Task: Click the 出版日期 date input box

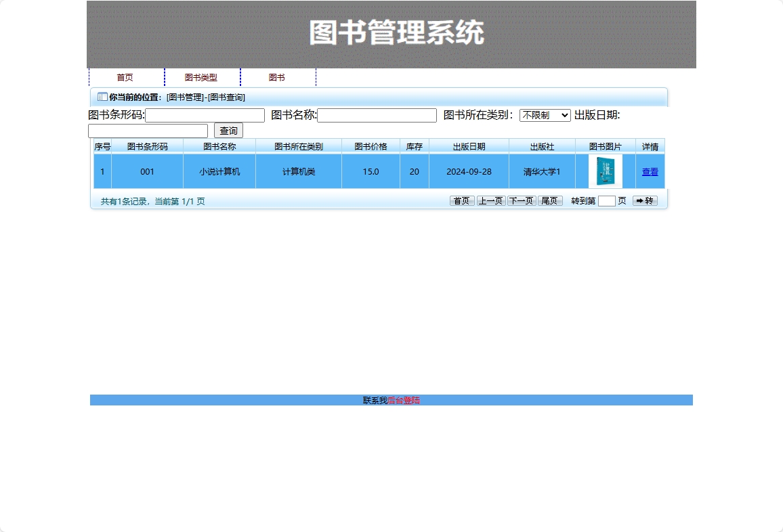Action: pos(149,131)
